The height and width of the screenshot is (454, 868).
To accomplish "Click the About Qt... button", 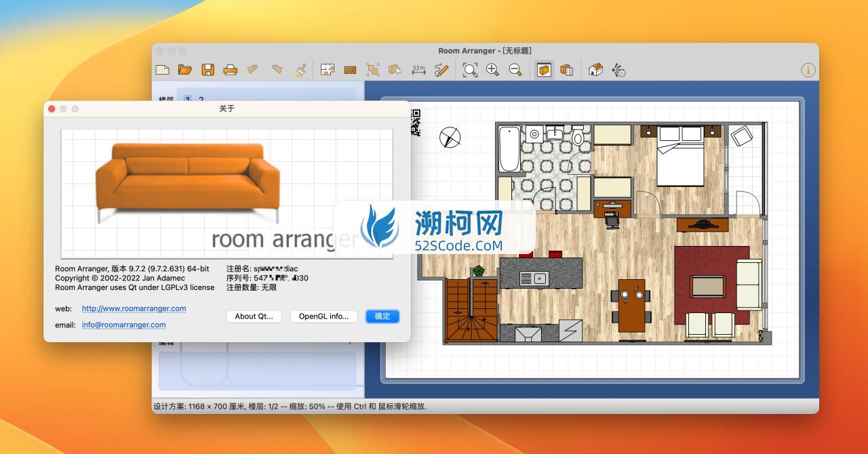I will point(254,316).
